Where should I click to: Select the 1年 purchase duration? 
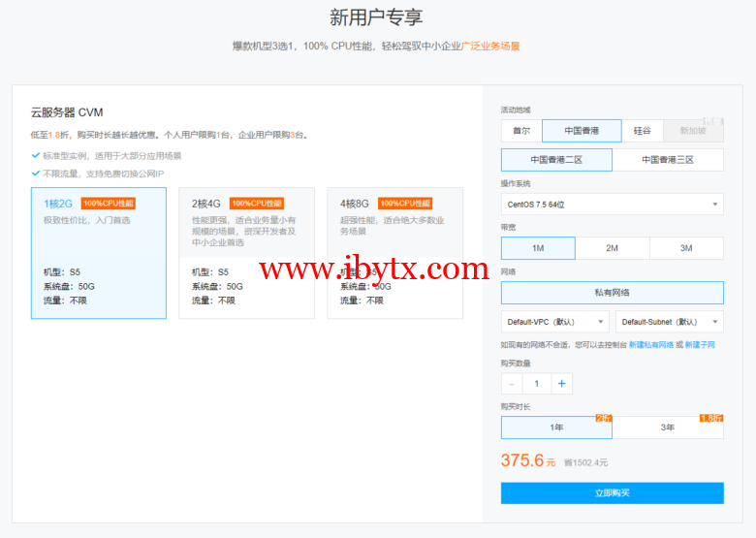556,427
